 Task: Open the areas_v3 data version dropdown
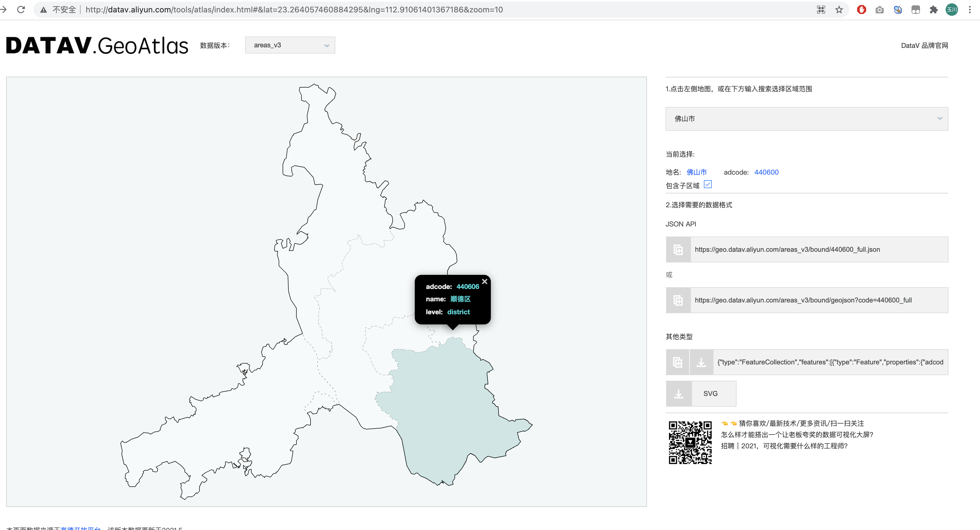click(290, 45)
